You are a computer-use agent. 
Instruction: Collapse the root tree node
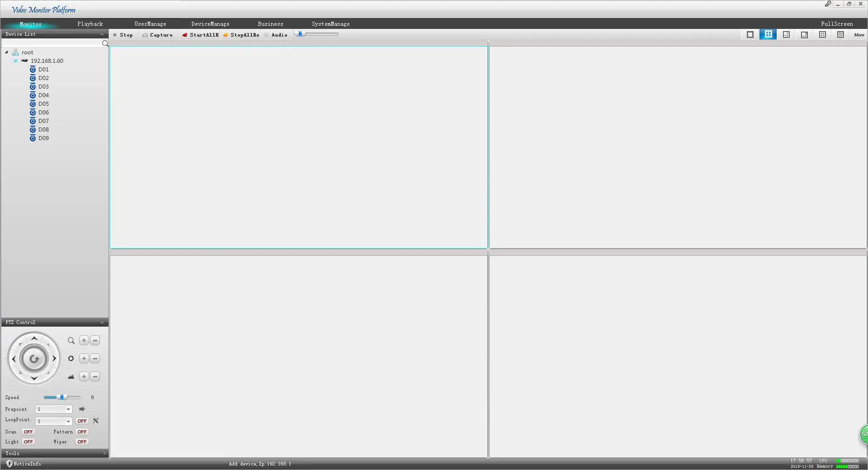pyautogui.click(x=7, y=52)
